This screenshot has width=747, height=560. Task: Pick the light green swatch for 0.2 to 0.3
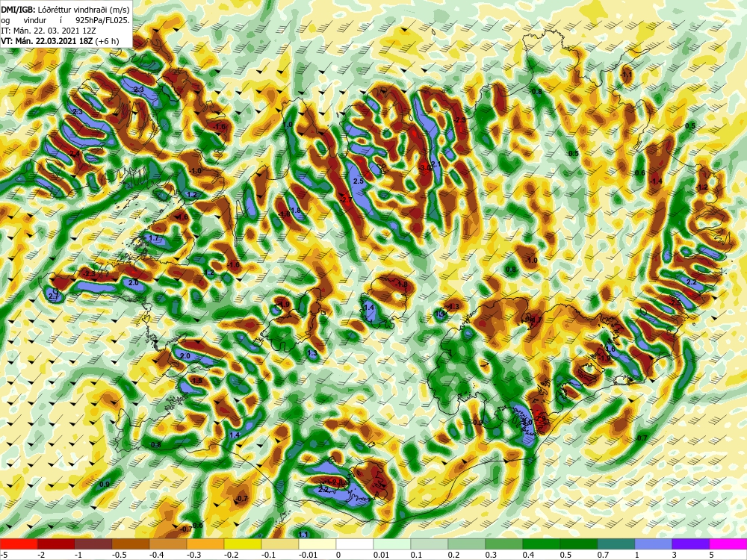pyautogui.click(x=467, y=544)
